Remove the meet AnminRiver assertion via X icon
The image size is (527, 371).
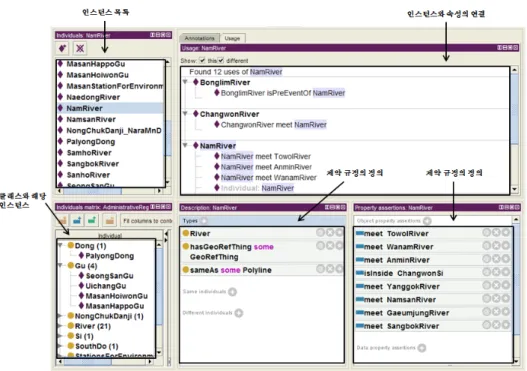(496, 259)
